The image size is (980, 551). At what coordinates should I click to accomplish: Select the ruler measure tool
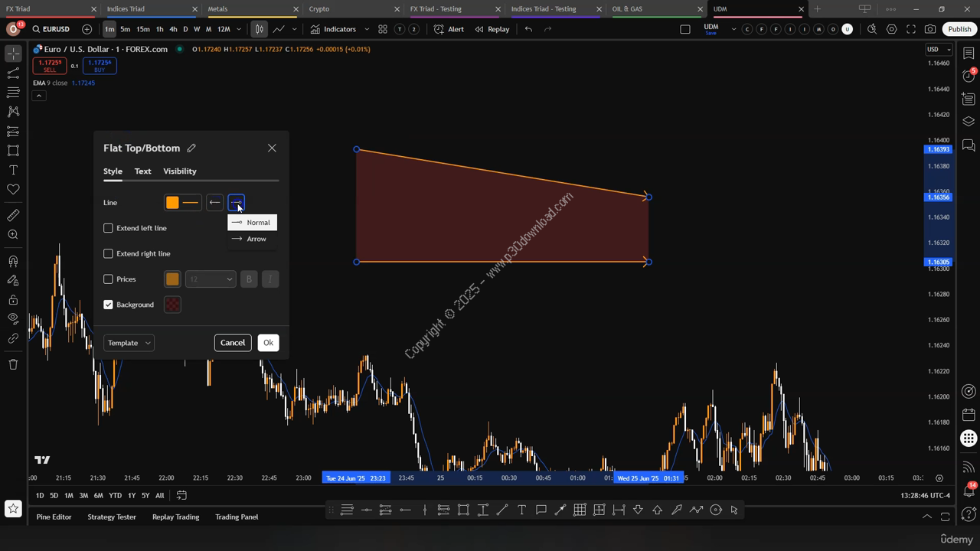(x=13, y=215)
